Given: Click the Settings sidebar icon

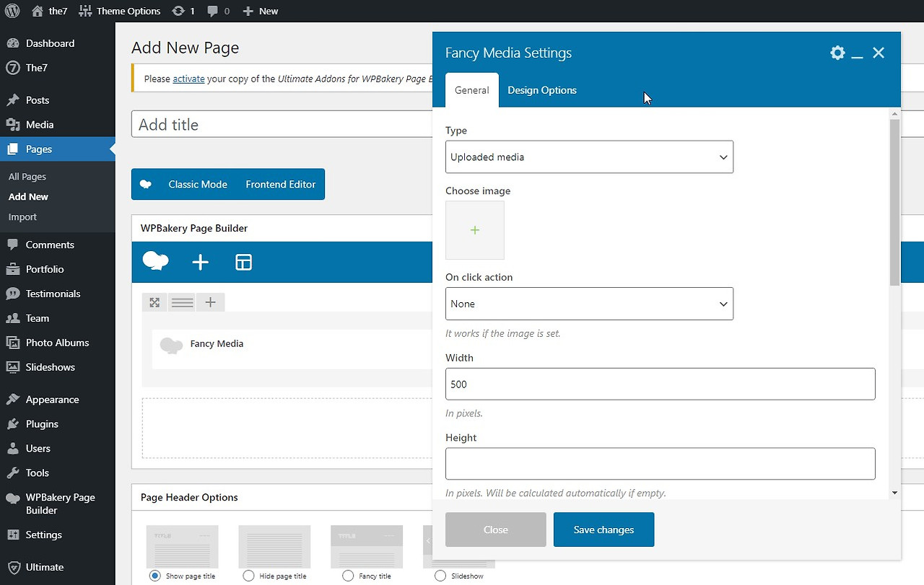Looking at the screenshot, I should 12,535.
